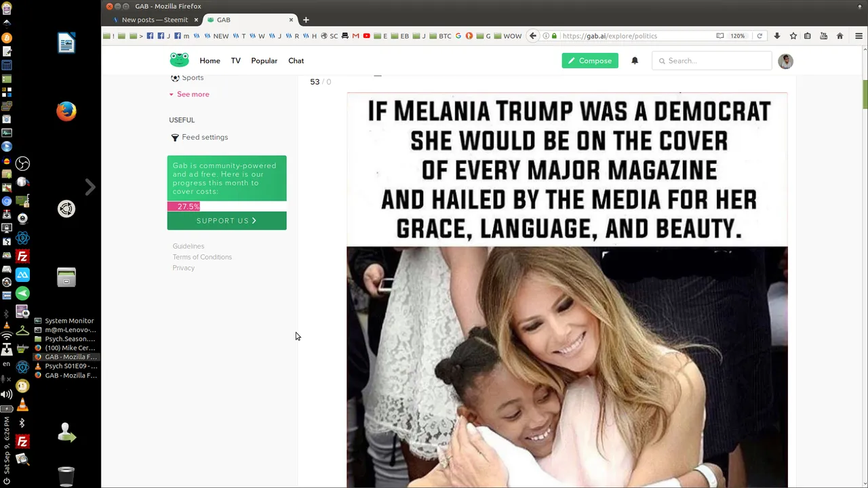Open the WOW bookmark folder

tap(508, 36)
